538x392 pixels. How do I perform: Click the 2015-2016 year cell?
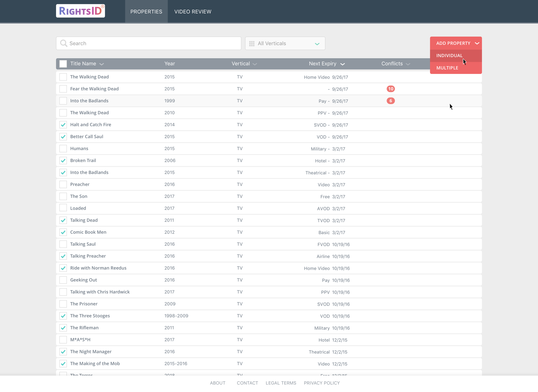pos(176,364)
